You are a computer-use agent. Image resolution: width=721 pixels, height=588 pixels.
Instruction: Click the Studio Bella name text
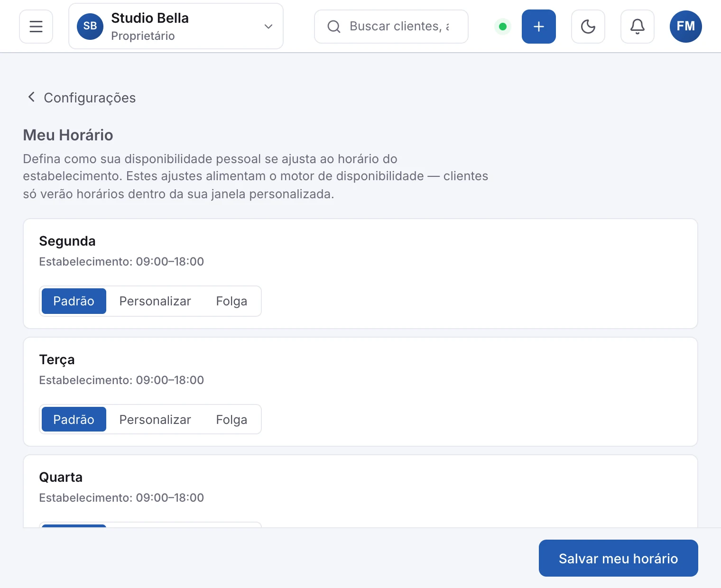pos(150,18)
